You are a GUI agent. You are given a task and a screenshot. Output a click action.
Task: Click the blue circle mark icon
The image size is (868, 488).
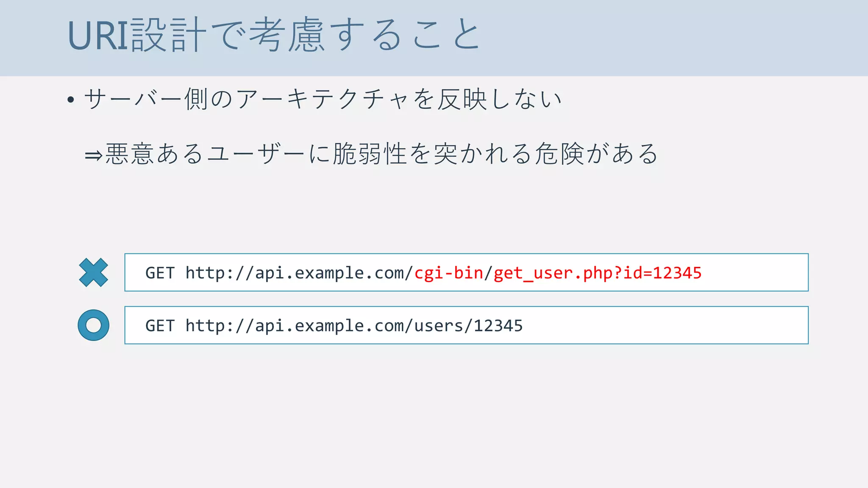pos(94,325)
